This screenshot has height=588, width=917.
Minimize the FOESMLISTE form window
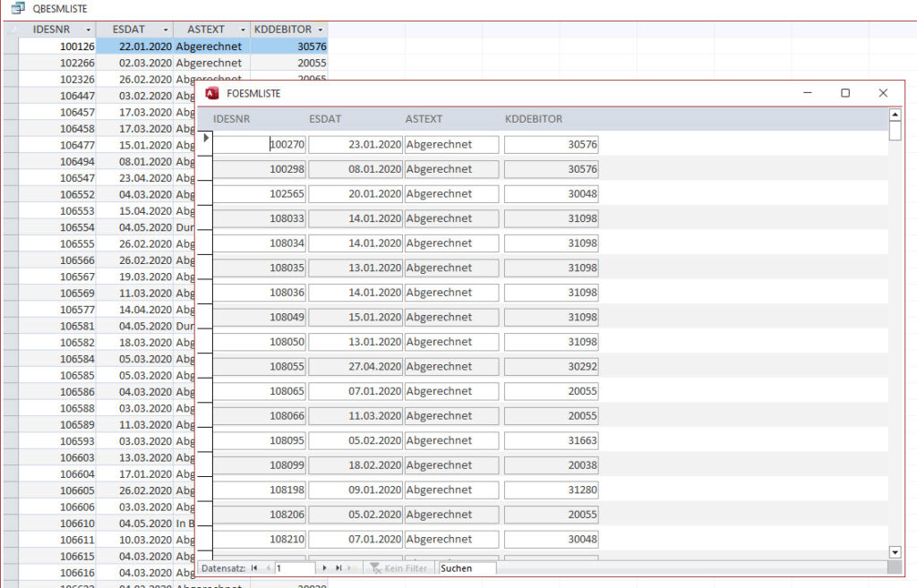(x=808, y=93)
